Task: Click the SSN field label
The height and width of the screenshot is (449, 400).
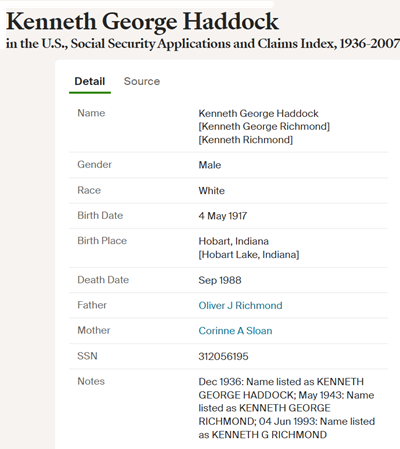Action: 87,356
